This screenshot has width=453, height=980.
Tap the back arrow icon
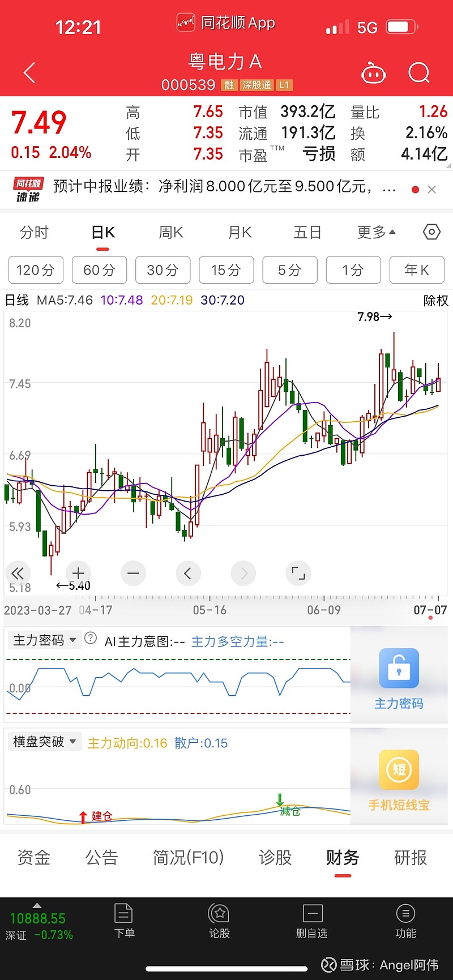29,73
